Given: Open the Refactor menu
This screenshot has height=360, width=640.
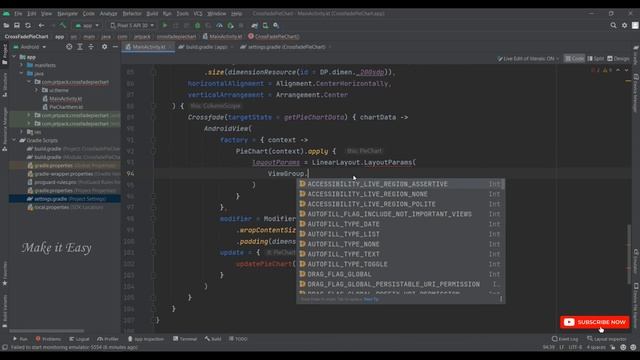Looking at the screenshot, I should click(132, 13).
